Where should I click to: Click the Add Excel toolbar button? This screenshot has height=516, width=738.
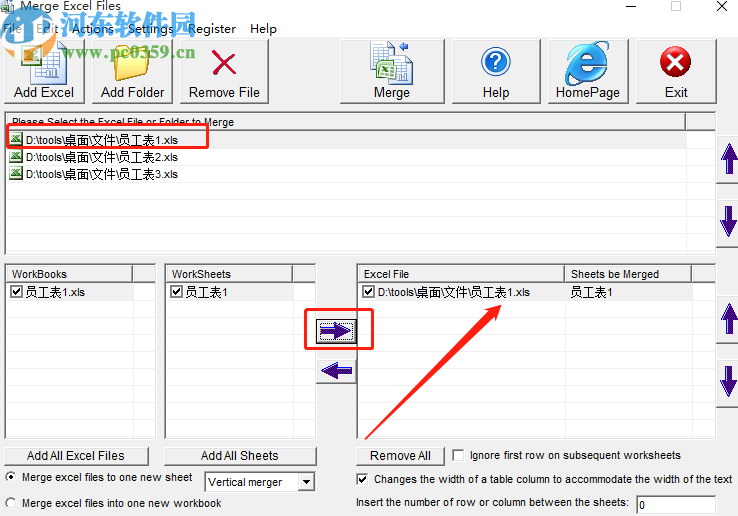[44, 72]
